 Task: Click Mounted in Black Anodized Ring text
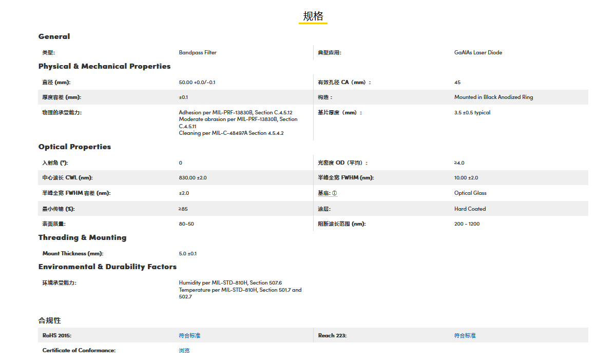click(x=493, y=97)
